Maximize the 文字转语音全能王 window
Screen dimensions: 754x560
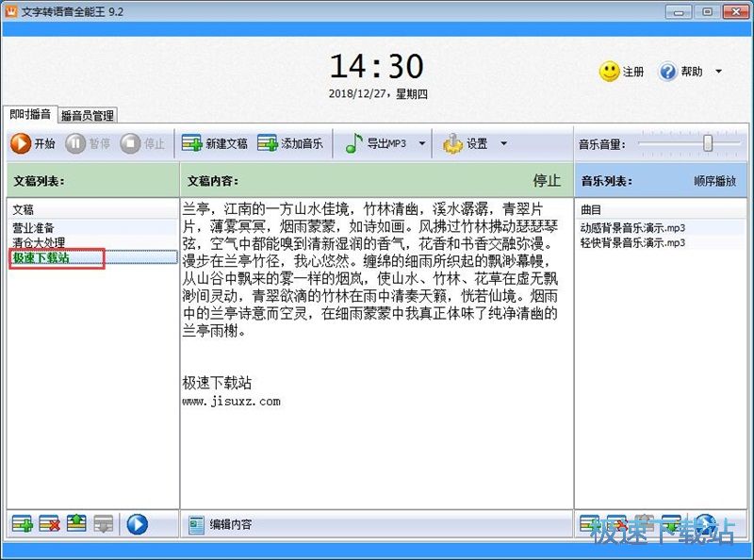[x=708, y=12]
